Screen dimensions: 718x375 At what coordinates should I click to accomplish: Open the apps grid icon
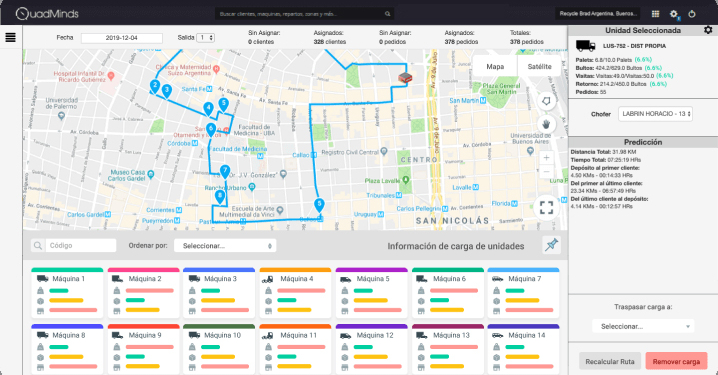point(655,14)
